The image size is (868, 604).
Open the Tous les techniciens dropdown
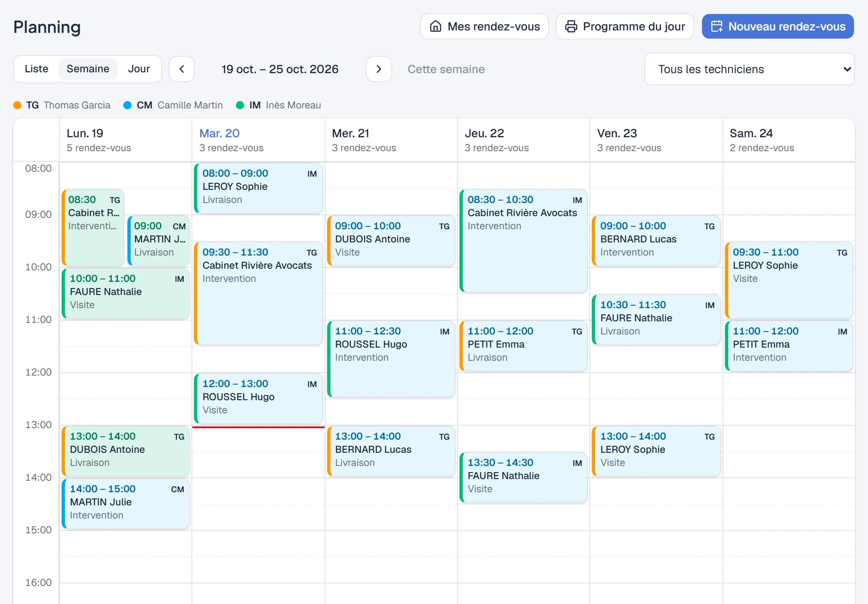click(749, 69)
